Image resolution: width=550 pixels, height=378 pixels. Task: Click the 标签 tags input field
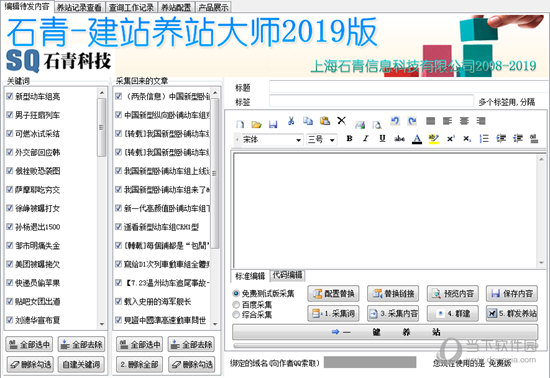[x=371, y=101]
